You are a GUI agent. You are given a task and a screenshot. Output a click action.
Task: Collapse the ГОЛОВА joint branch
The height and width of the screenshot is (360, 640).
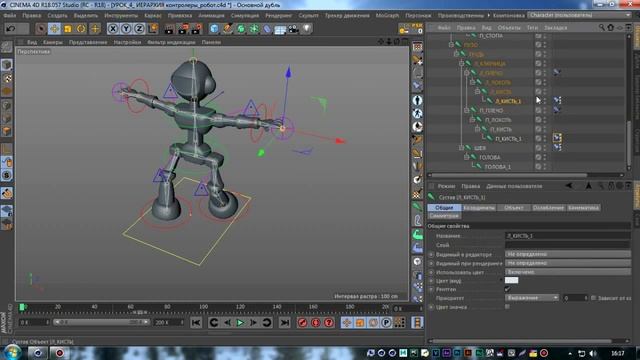click(x=467, y=157)
